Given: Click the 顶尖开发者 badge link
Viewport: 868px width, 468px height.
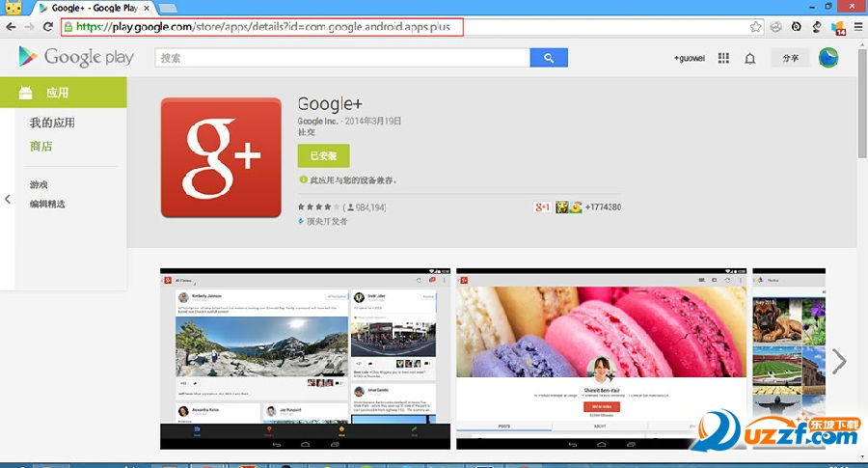Looking at the screenshot, I should [323, 221].
